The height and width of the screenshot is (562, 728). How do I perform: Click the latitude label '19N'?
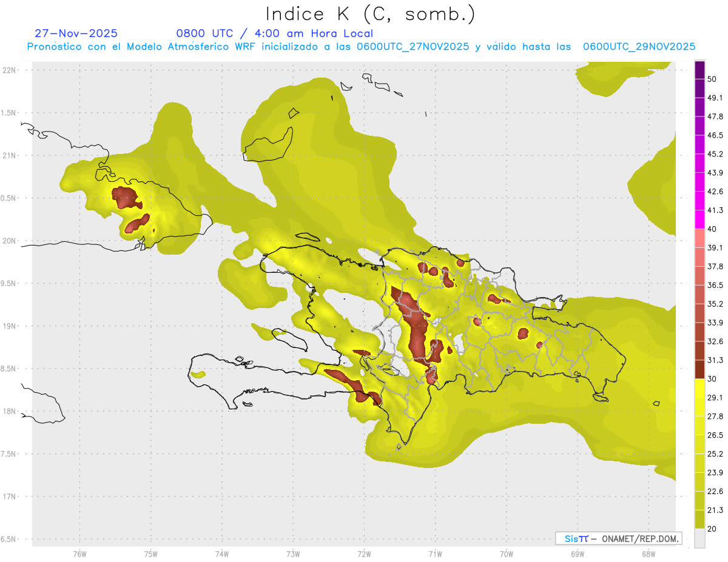coord(9,326)
